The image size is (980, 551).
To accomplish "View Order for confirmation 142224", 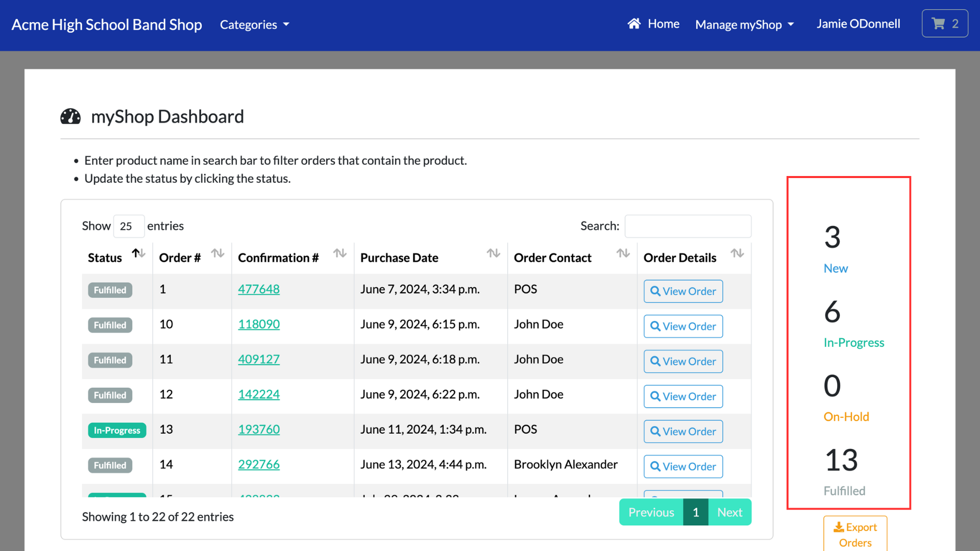I will [683, 396].
